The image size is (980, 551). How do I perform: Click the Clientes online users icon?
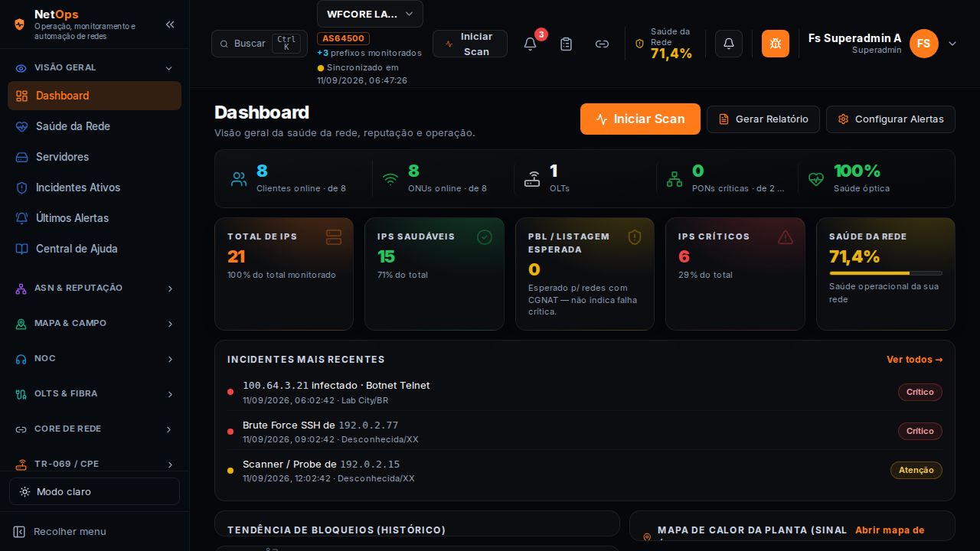[x=239, y=179]
